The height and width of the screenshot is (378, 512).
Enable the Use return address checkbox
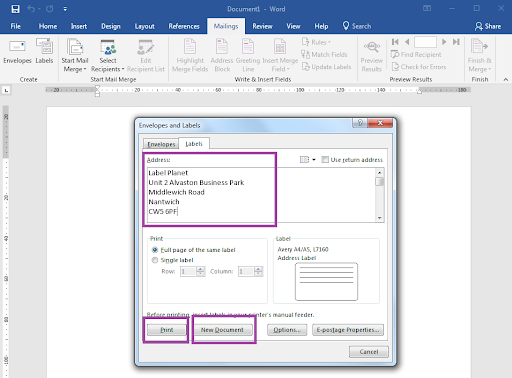[x=325, y=160]
